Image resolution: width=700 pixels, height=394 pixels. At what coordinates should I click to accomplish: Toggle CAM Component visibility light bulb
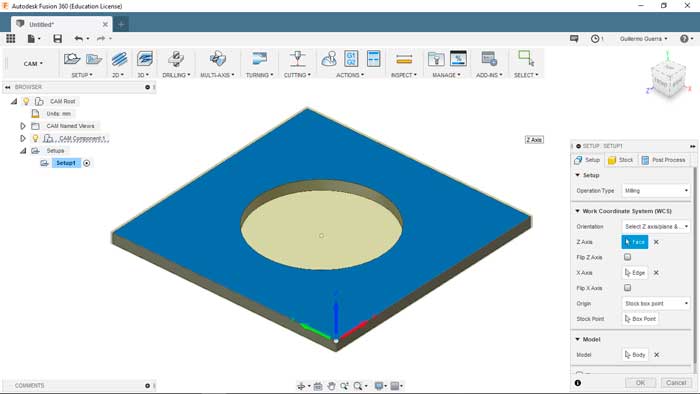(35, 138)
